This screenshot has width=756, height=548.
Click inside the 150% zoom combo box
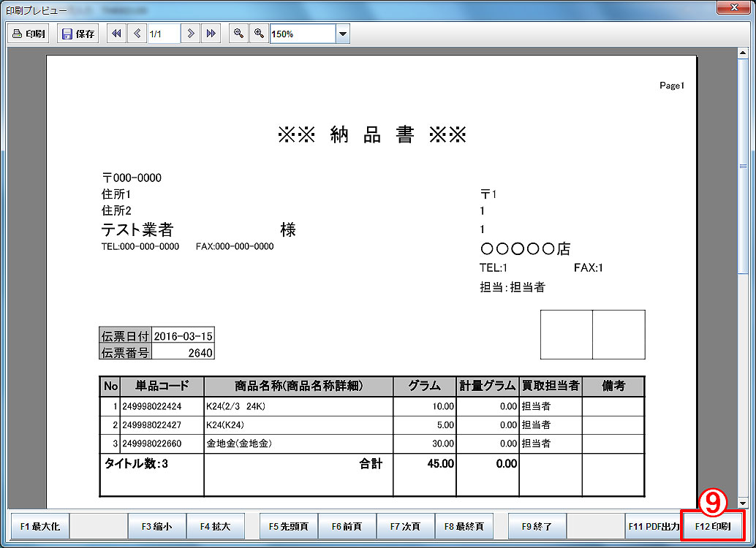tap(303, 34)
